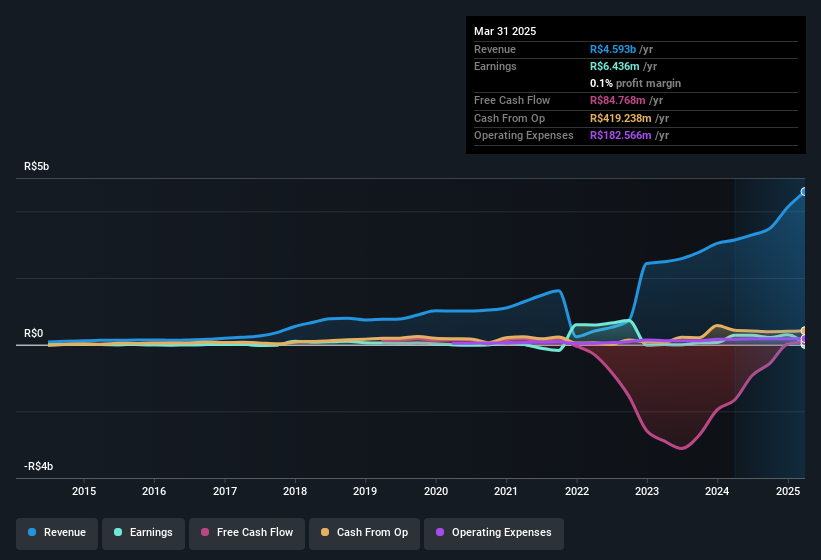Click the Earnings row label in tooltip
The image size is (821, 560).
click(x=495, y=66)
